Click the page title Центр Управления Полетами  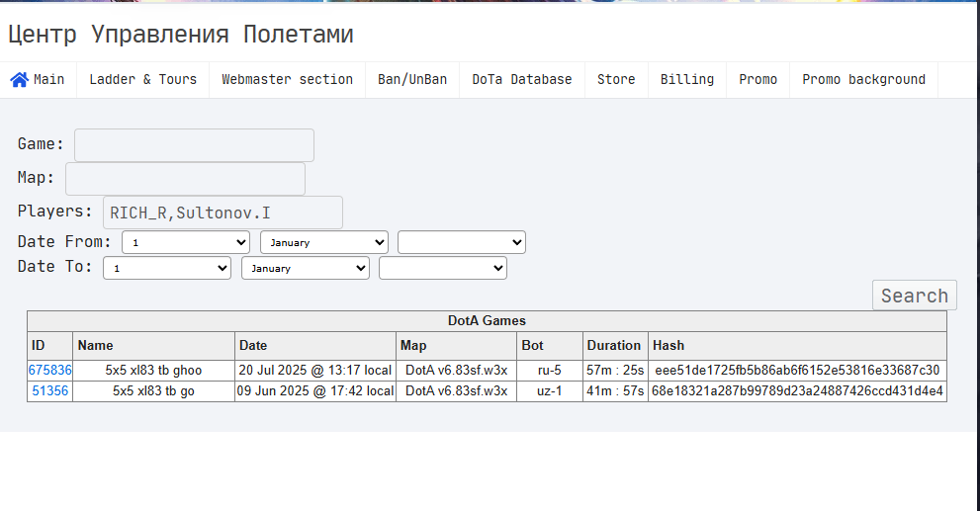click(x=181, y=34)
